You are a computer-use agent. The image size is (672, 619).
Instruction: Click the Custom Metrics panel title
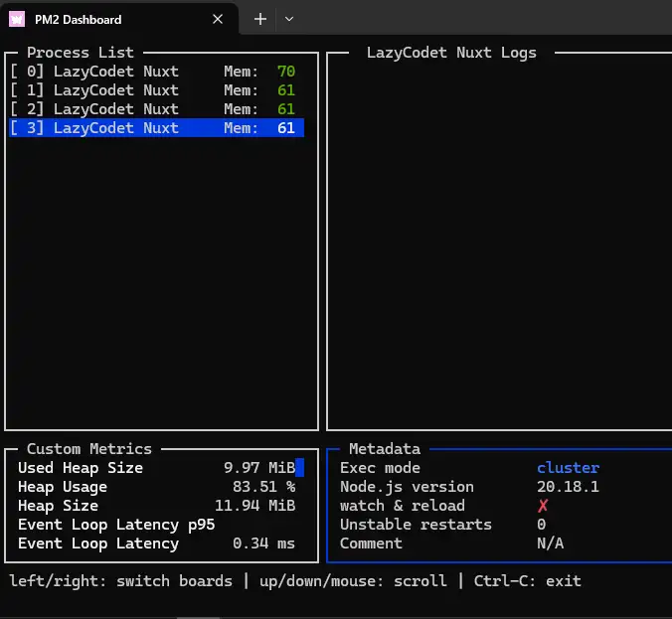pos(89,448)
